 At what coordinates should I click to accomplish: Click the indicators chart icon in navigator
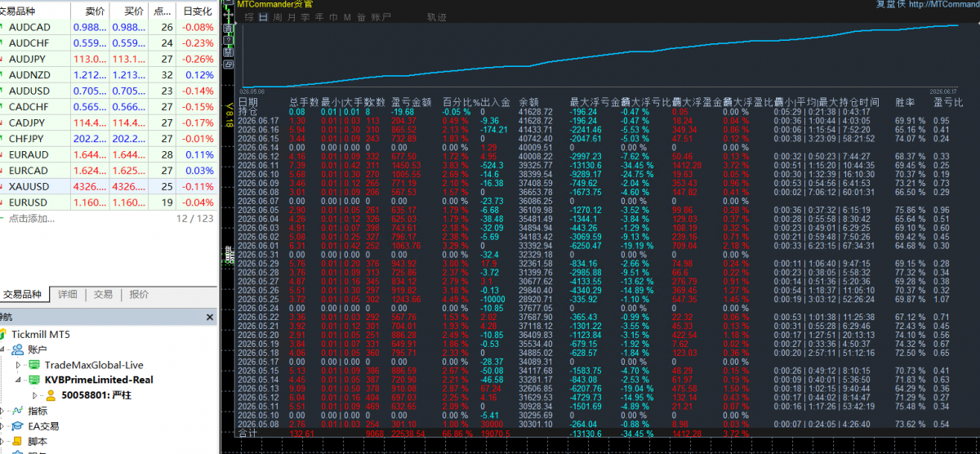(x=17, y=411)
